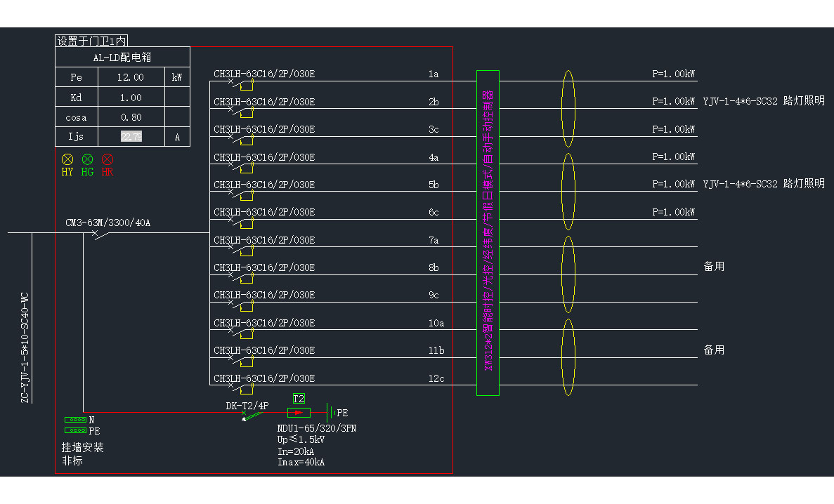Image resolution: width=834 pixels, height=504 pixels.
Task: Click the highlighted Ijs value 22.79
Action: [131, 137]
